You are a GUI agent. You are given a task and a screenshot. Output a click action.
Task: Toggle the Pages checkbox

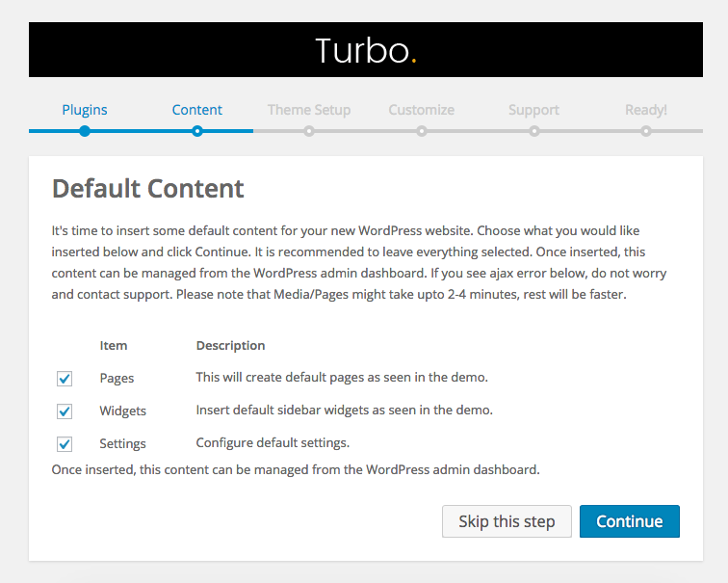tap(65, 379)
